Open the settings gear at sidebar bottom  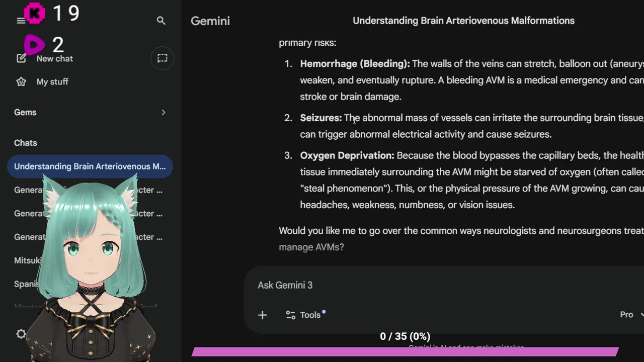(x=21, y=334)
